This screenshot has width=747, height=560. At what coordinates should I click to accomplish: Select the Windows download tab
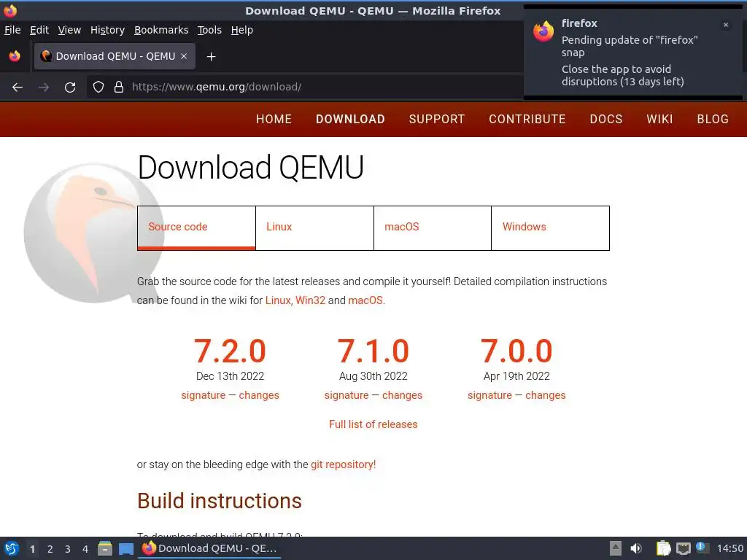tap(550, 227)
